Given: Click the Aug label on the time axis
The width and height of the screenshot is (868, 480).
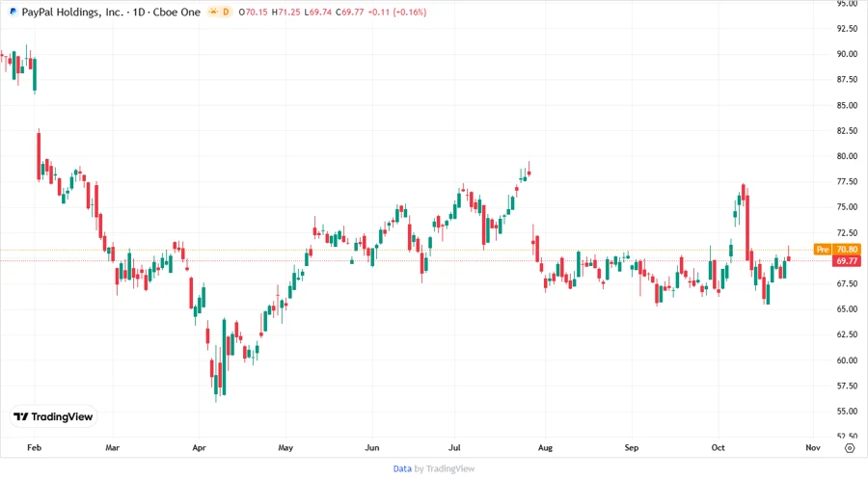Looking at the screenshot, I should [x=545, y=447].
